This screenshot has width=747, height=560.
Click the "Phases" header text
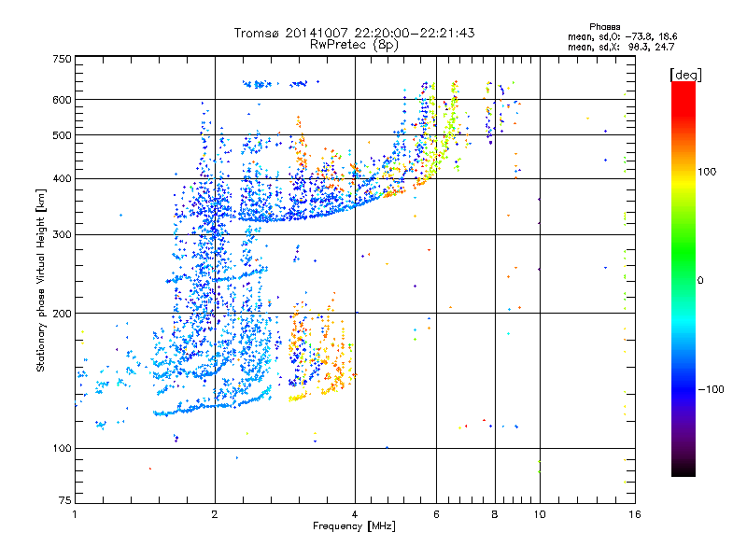(x=604, y=27)
